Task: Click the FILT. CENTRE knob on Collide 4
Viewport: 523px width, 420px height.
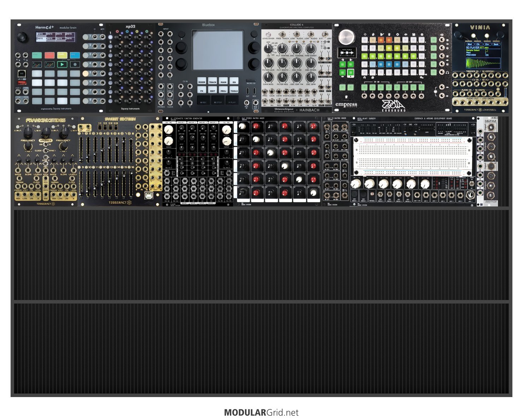Action: click(x=283, y=48)
